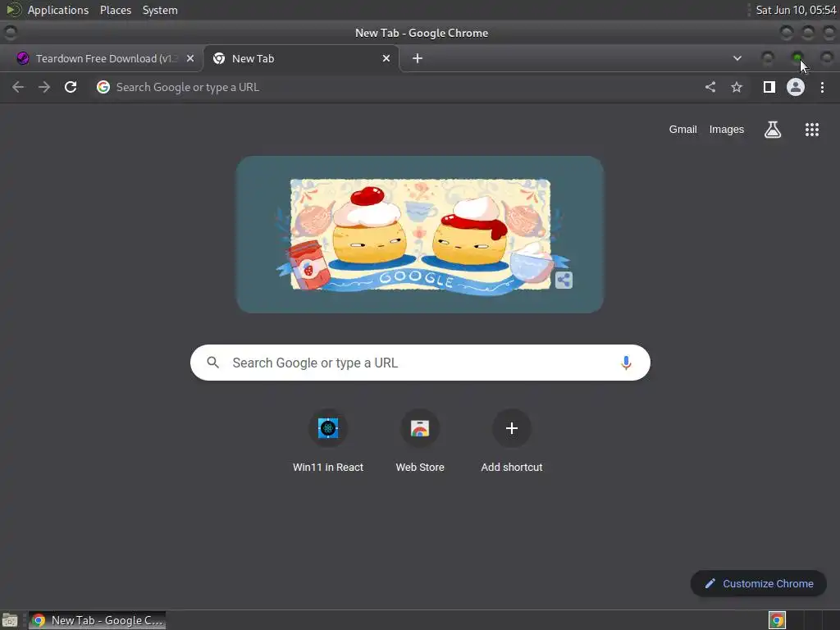The height and width of the screenshot is (630, 840).
Task: Select the New Tab tab
Action: 301,58
